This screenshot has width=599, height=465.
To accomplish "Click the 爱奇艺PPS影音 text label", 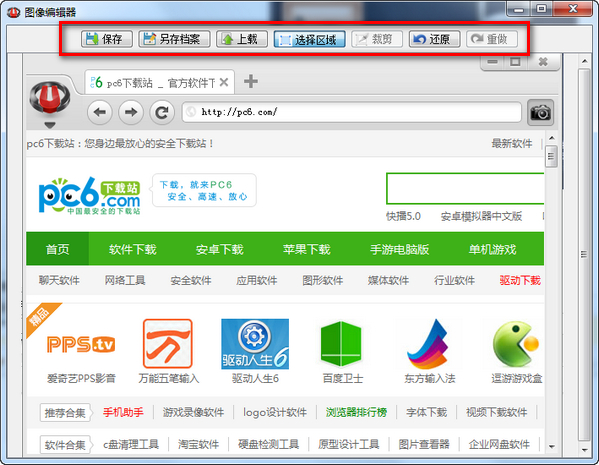I will 81,379.
